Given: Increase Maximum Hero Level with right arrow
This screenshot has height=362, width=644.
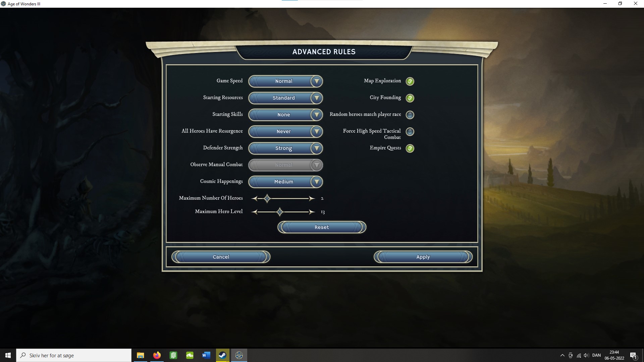Looking at the screenshot, I should [x=312, y=212].
